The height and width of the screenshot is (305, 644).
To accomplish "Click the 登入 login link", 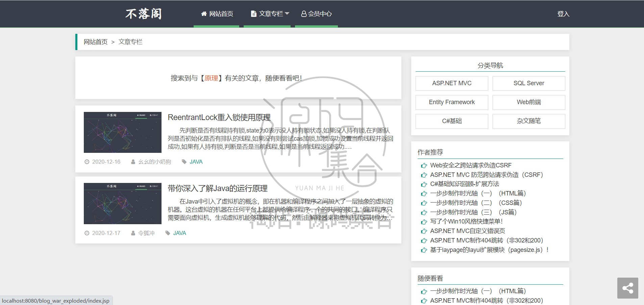I will coord(563,14).
